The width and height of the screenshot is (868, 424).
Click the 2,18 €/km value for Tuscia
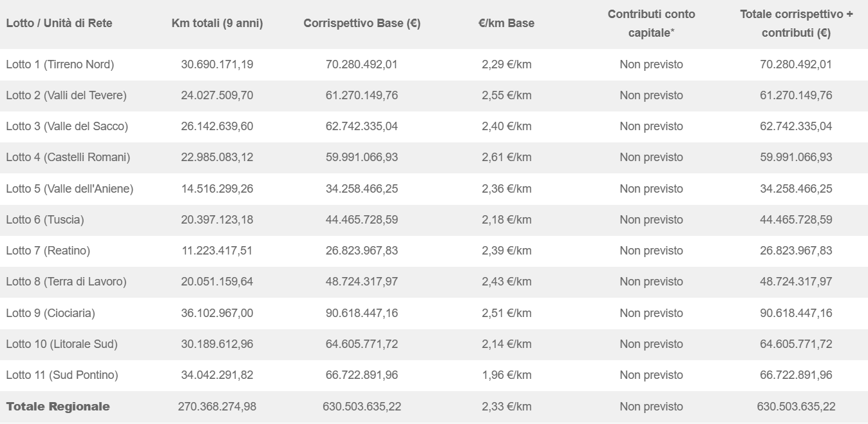(x=507, y=220)
